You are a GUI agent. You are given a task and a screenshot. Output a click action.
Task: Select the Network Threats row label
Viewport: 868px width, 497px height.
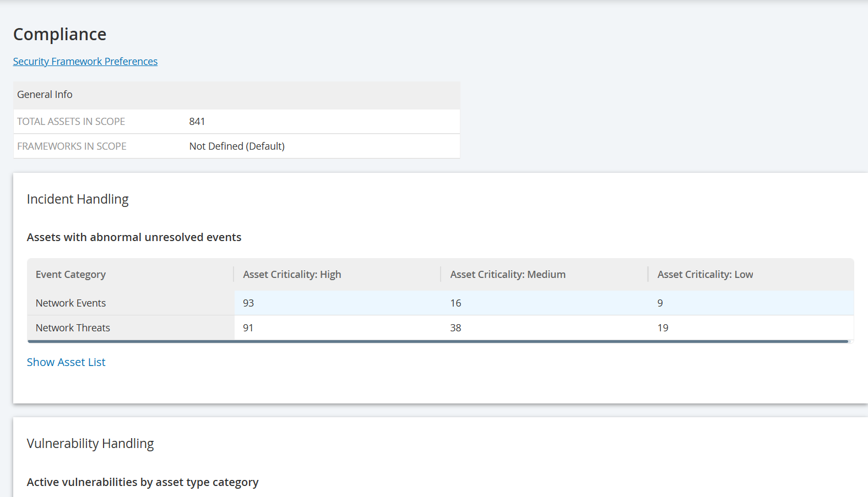pos(73,328)
